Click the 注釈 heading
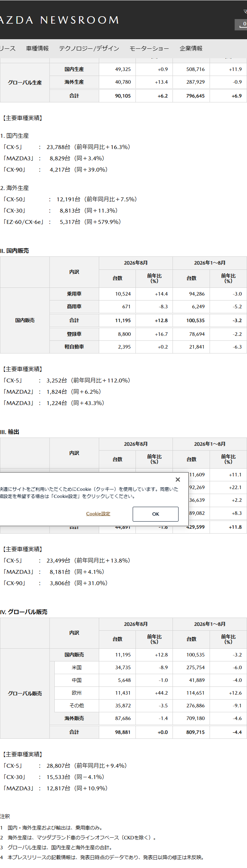This screenshot has width=247, height=868. point(5,816)
